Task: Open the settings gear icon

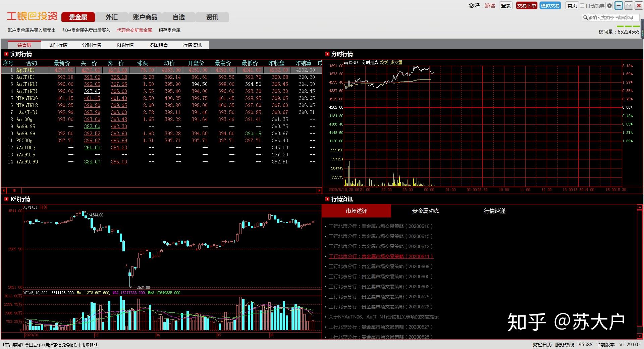Action: pos(609,6)
